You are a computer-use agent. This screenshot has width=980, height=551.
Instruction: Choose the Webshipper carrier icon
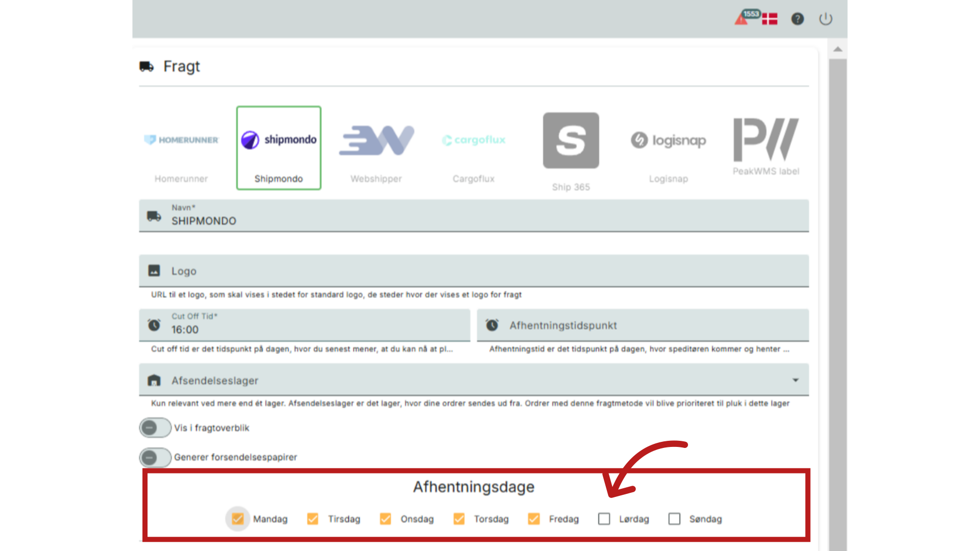(376, 140)
